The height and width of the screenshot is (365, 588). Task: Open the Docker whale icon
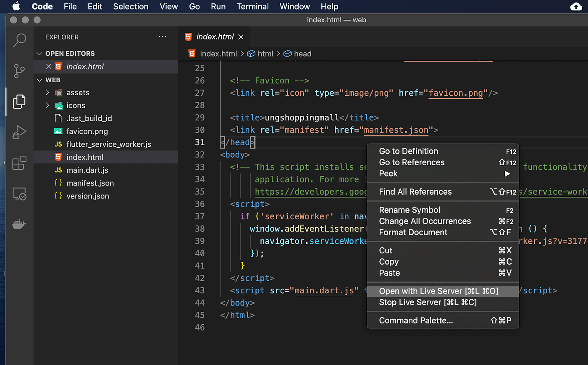click(19, 224)
